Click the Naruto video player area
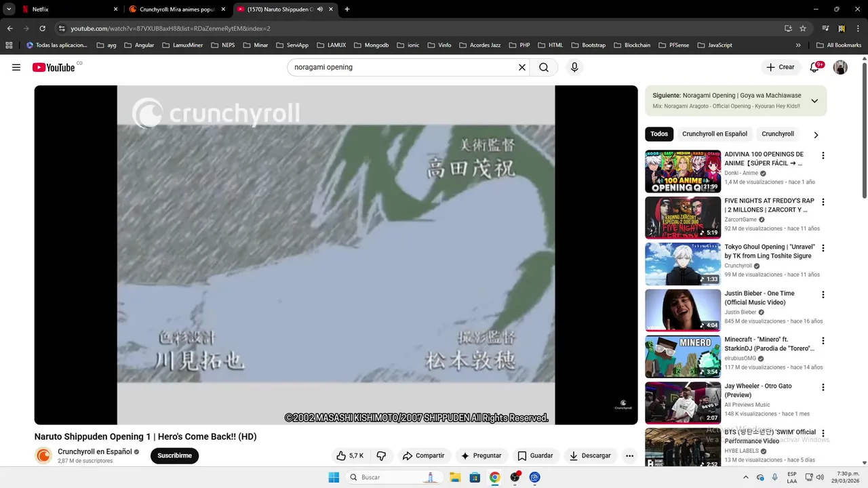This screenshot has width=868, height=488. pos(336,255)
